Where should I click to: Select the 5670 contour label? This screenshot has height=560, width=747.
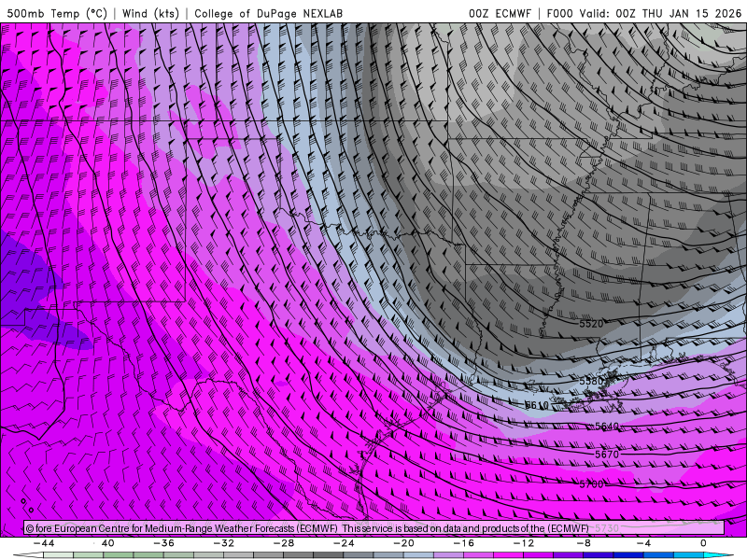607,455
